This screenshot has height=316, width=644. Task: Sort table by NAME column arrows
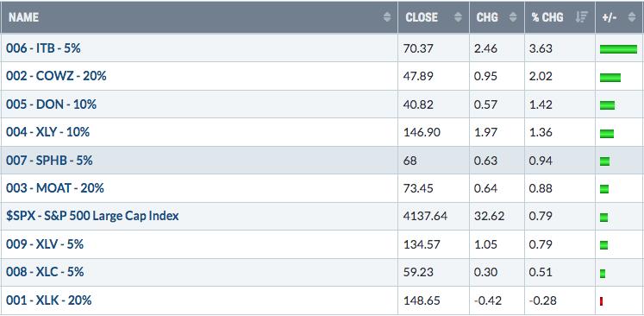(387, 17)
